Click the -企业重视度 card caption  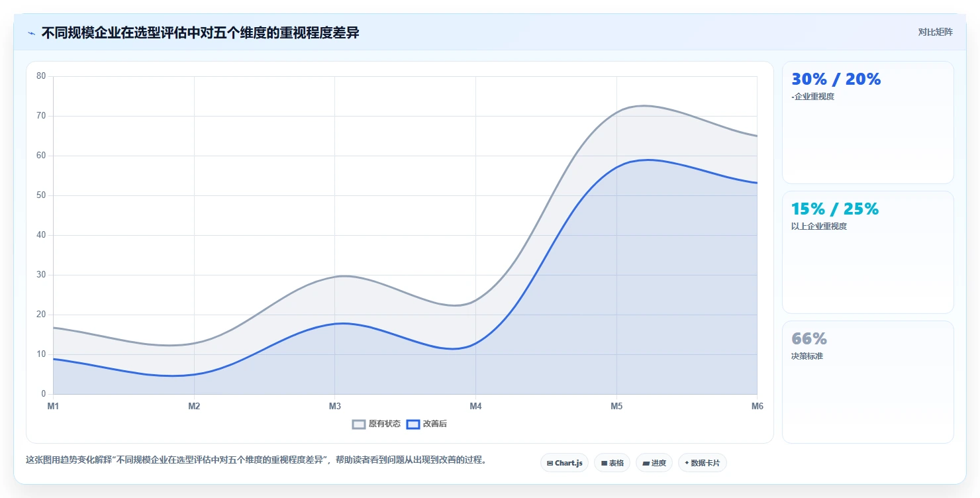(812, 97)
